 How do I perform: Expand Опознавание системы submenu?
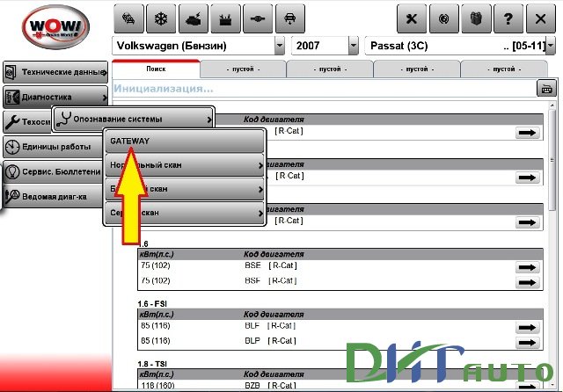134,119
